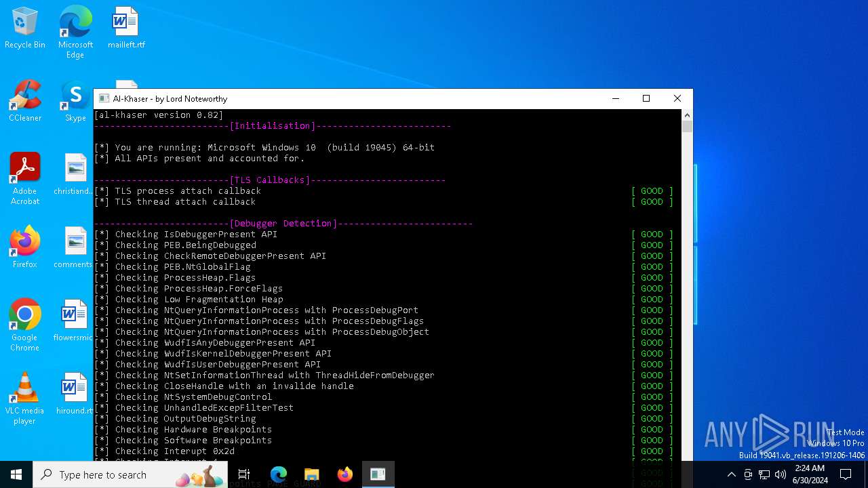Image resolution: width=868 pixels, height=488 pixels.
Task: Click the console vertical scrollbar thumb
Action: [687, 127]
